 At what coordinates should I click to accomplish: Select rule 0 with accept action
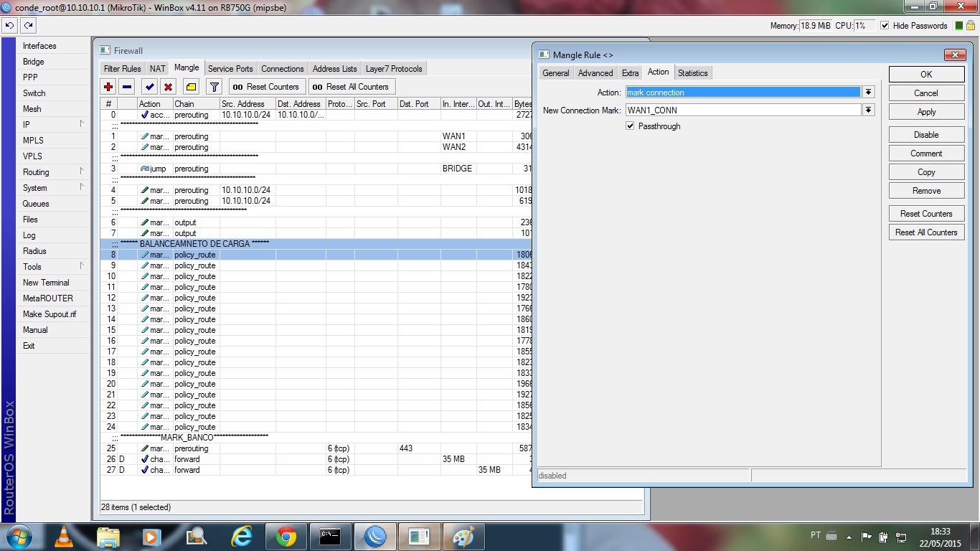tap(316, 115)
